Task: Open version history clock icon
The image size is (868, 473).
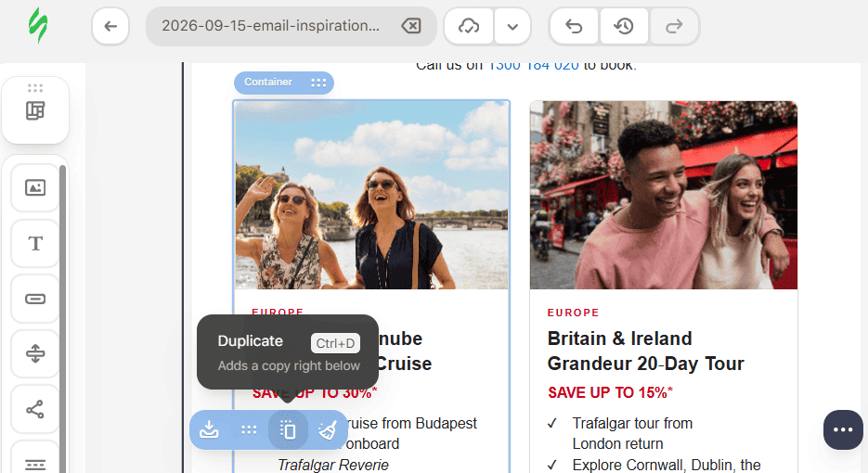Action: (624, 26)
